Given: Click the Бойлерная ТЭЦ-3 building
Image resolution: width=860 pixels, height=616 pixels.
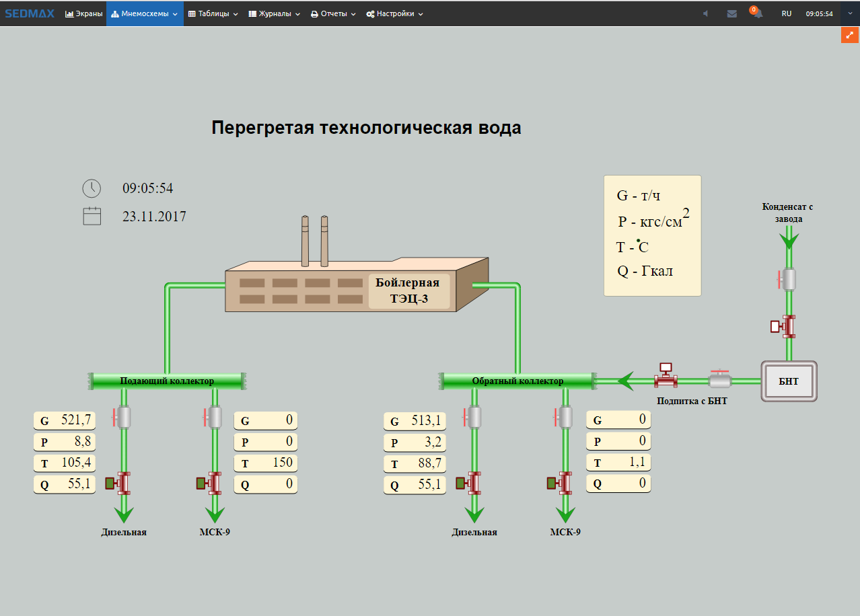Looking at the screenshot, I should coord(357,286).
